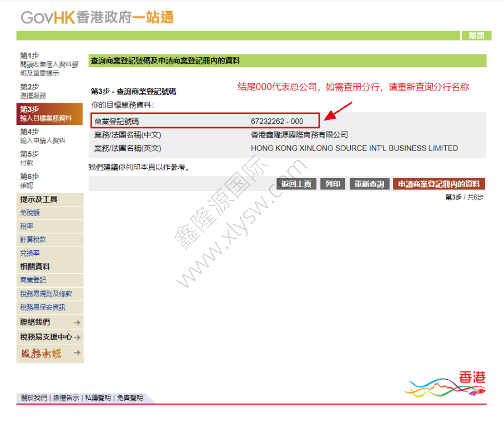Select step 1 閱讀收集個人資料聲明
Image resolution: width=504 pixels, height=423 pixels.
(x=49, y=64)
